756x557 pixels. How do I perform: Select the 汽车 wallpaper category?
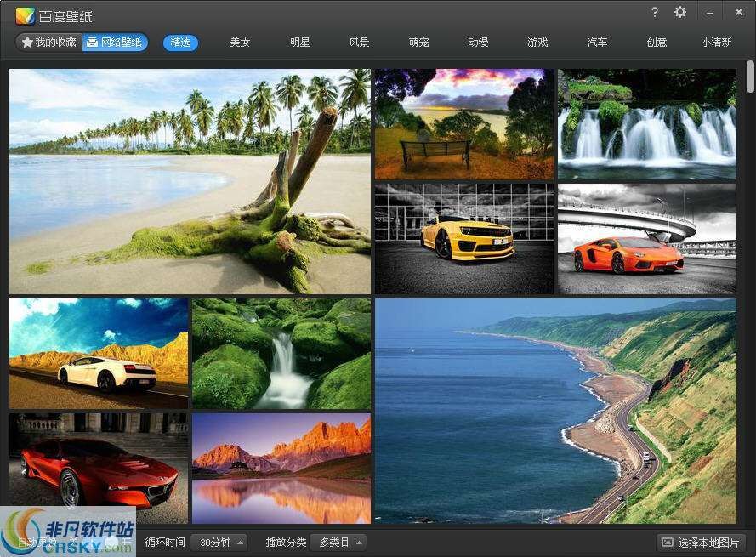point(597,41)
